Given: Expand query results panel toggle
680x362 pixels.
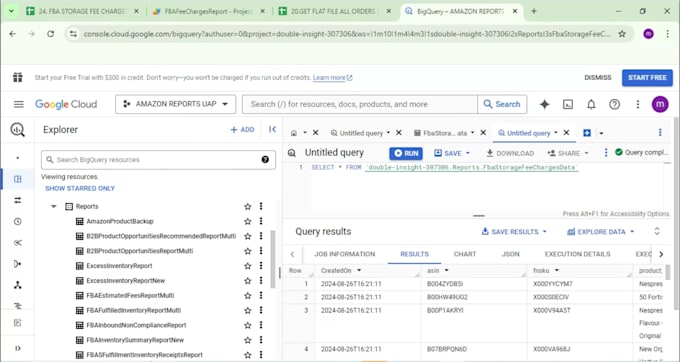Looking at the screenshot, I should pos(657,232).
